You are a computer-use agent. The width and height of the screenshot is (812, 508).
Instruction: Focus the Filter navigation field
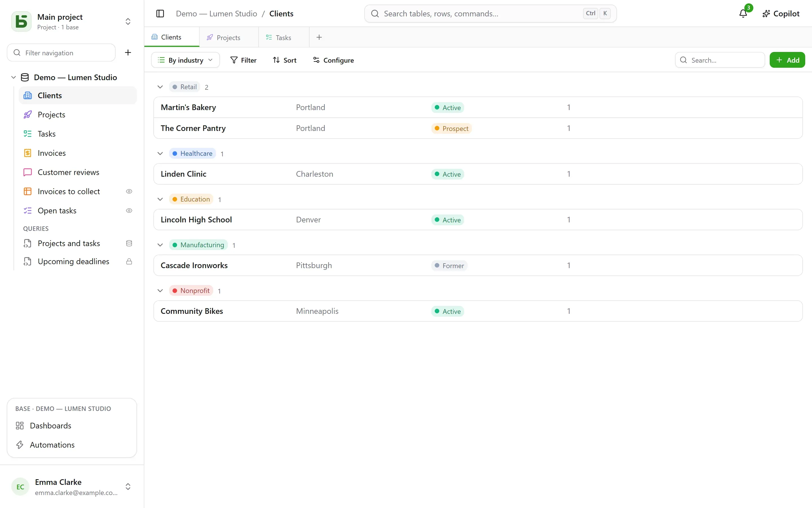[x=61, y=52]
